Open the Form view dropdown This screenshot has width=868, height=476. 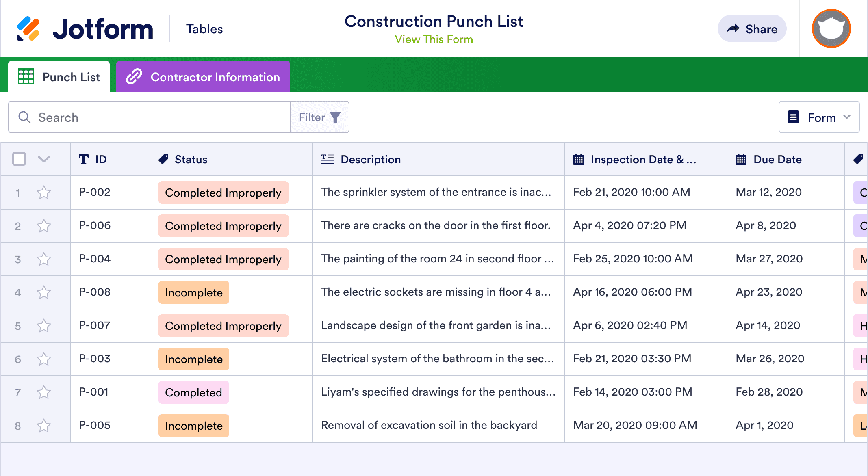pyautogui.click(x=818, y=117)
